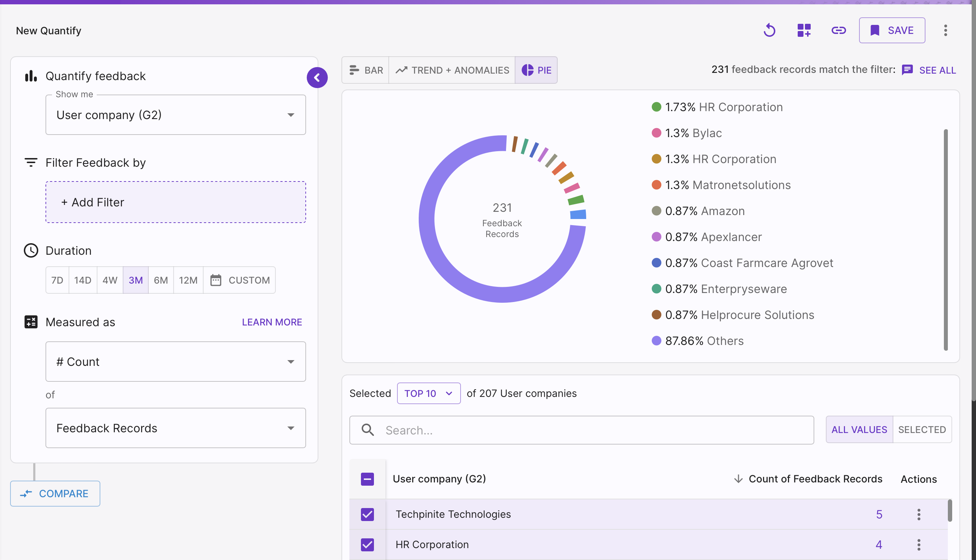
Task: Click the add to dashboard icon
Action: click(804, 30)
